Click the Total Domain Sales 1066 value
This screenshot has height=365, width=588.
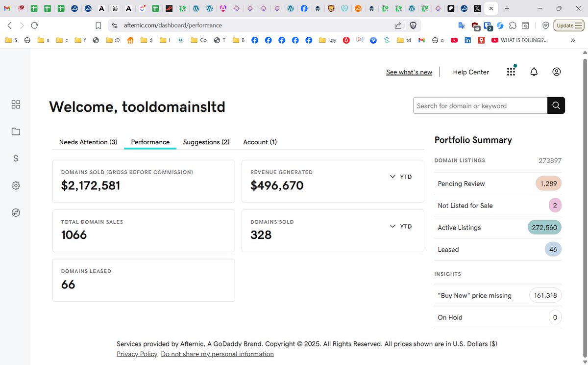pyautogui.click(x=74, y=235)
